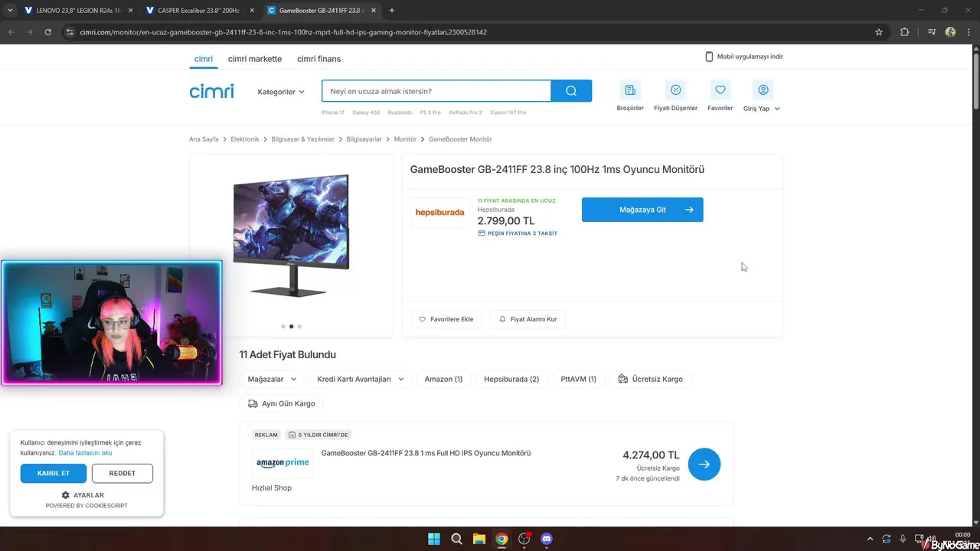Click the Elektronik breadcrumb
The height and width of the screenshot is (551, 980).
(245, 139)
